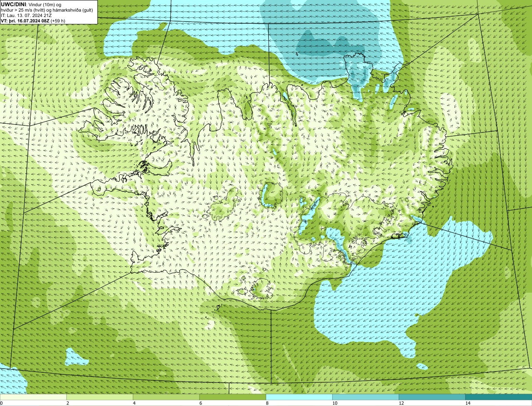532x406 pixels.
Task: Click the '4' tick label under the colorbar
Action: pyautogui.click(x=134, y=403)
